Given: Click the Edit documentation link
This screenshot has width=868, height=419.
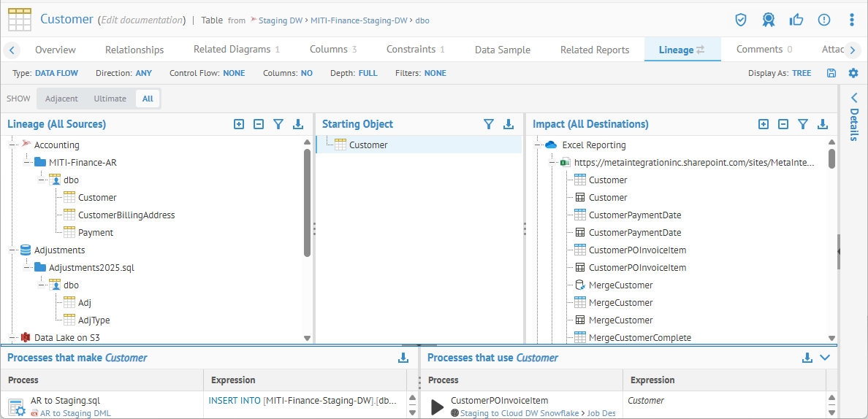Looking at the screenshot, I should click(141, 20).
